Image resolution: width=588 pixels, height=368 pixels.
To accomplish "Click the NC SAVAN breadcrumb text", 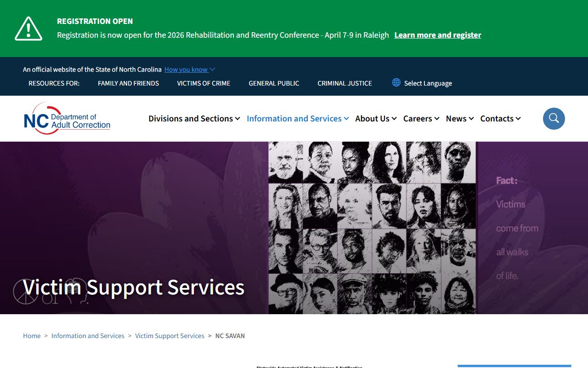I will (230, 336).
